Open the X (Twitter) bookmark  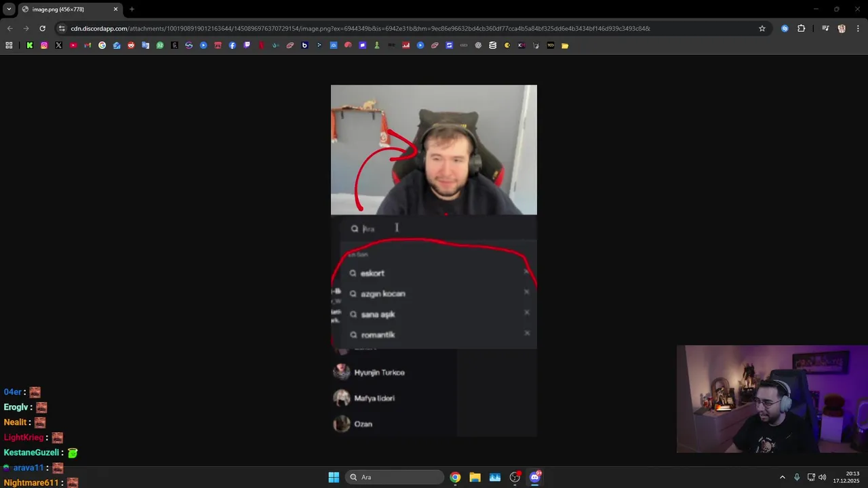[x=58, y=45]
